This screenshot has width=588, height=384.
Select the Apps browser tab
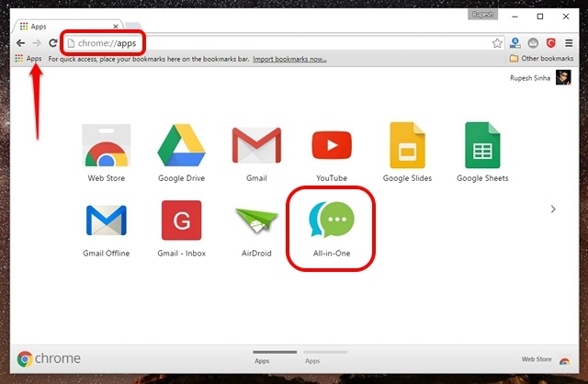click(x=67, y=27)
